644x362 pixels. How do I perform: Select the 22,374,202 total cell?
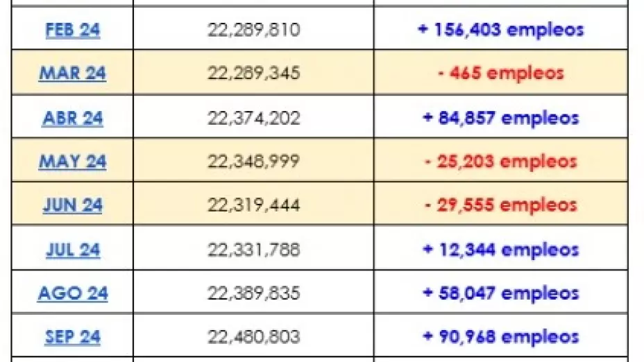point(253,119)
